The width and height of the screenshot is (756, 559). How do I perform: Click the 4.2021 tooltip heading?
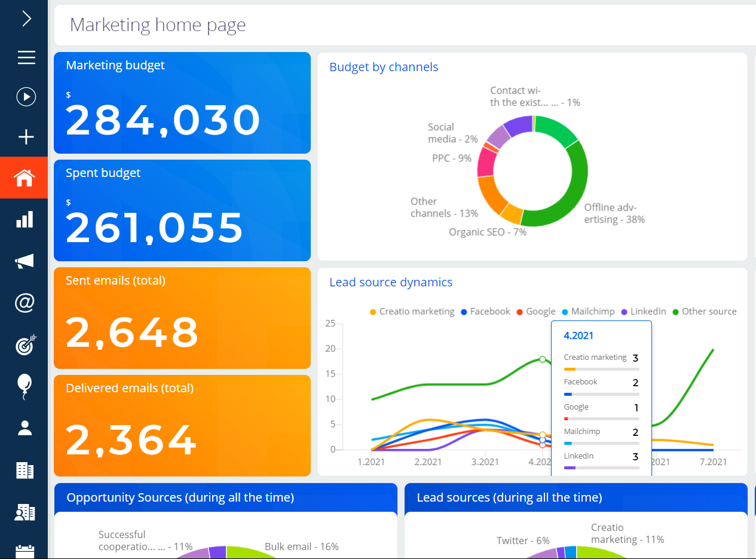579,336
